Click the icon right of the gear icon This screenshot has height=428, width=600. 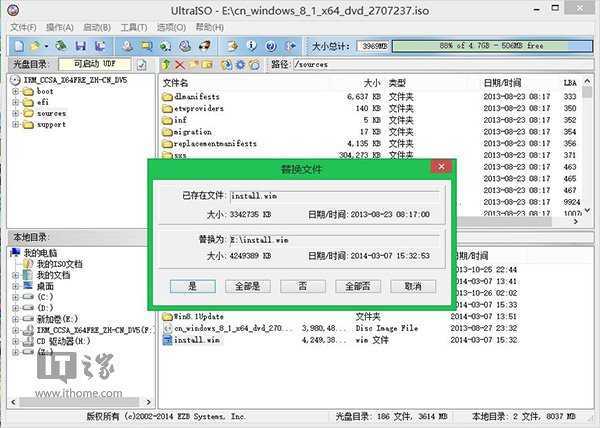coord(254,65)
